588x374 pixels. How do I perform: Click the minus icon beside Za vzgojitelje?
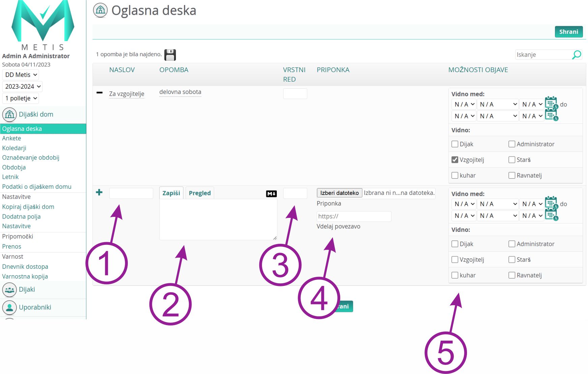click(99, 92)
